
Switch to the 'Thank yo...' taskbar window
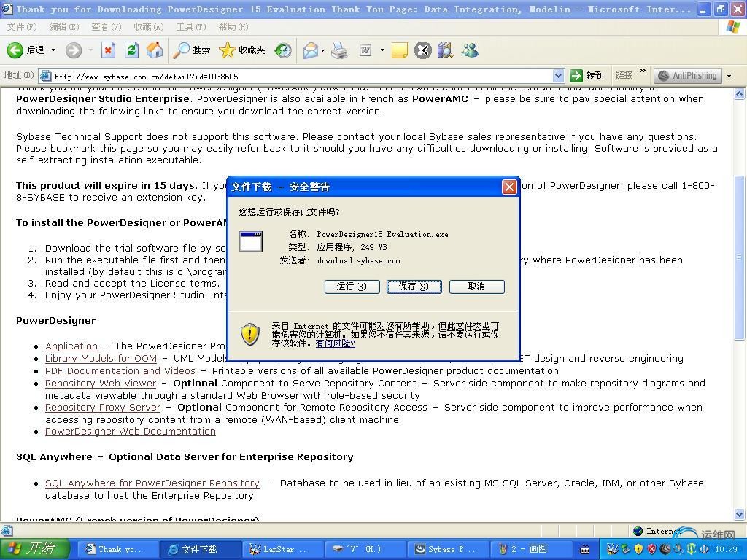pyautogui.click(x=117, y=550)
